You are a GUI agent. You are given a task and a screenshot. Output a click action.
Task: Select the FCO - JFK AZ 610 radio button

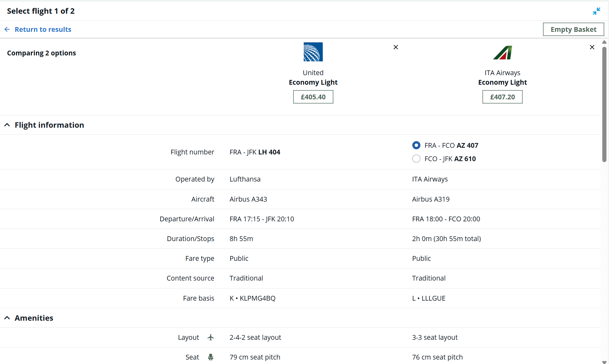pyautogui.click(x=416, y=159)
